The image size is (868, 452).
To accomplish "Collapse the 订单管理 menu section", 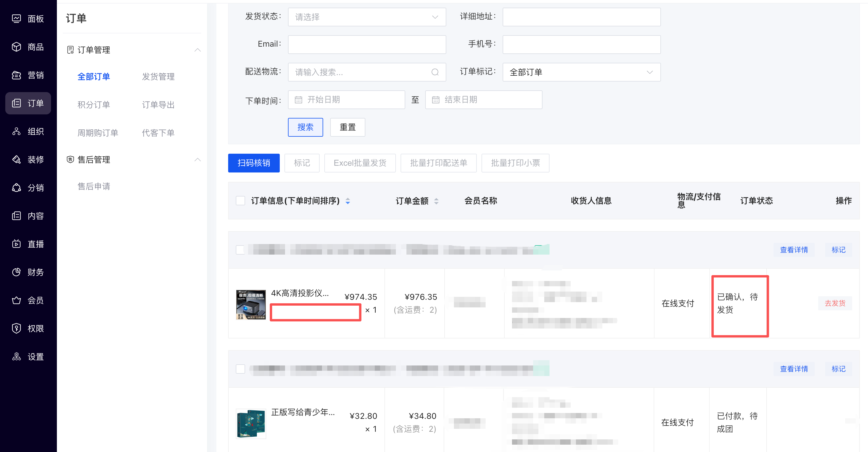I will pos(197,50).
